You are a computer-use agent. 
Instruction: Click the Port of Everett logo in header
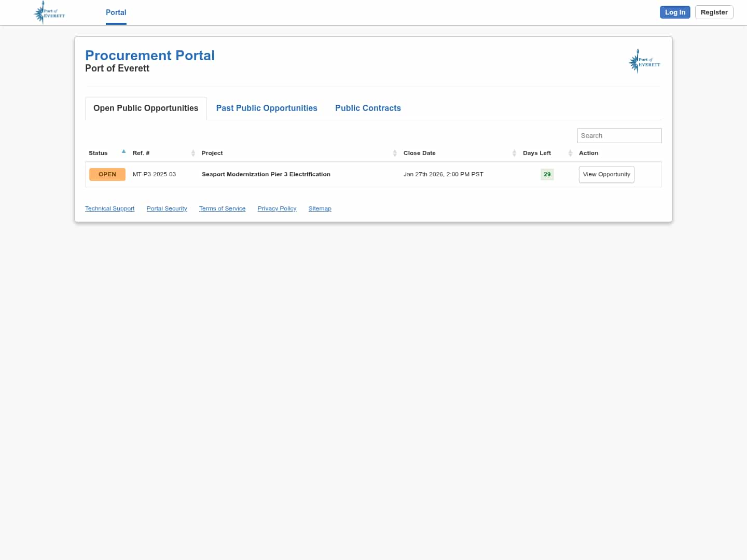[49, 12]
